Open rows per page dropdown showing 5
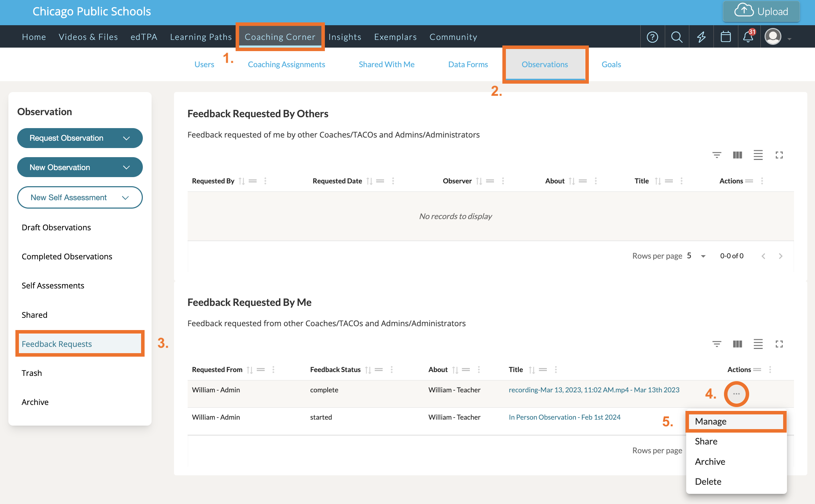Viewport: 815px width, 504px height. [696, 256]
